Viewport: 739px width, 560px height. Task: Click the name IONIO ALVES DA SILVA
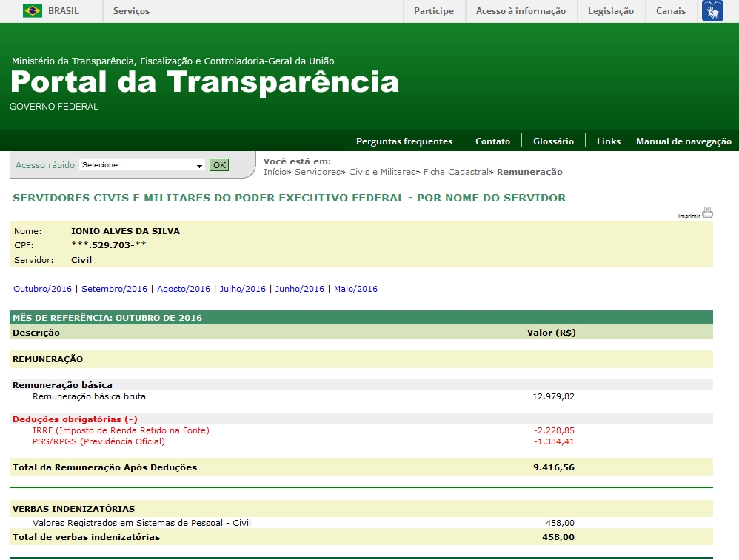(x=125, y=231)
